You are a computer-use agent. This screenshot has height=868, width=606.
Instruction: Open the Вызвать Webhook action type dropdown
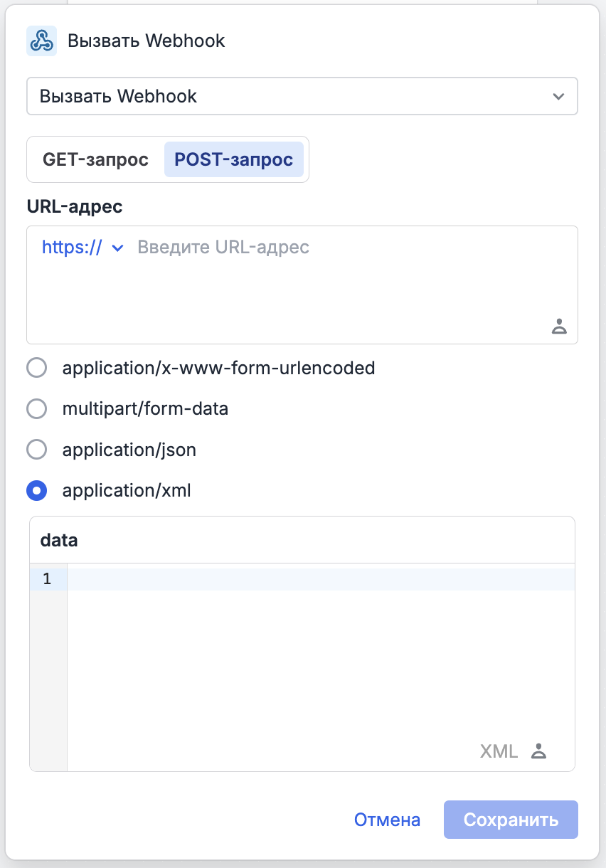302,96
